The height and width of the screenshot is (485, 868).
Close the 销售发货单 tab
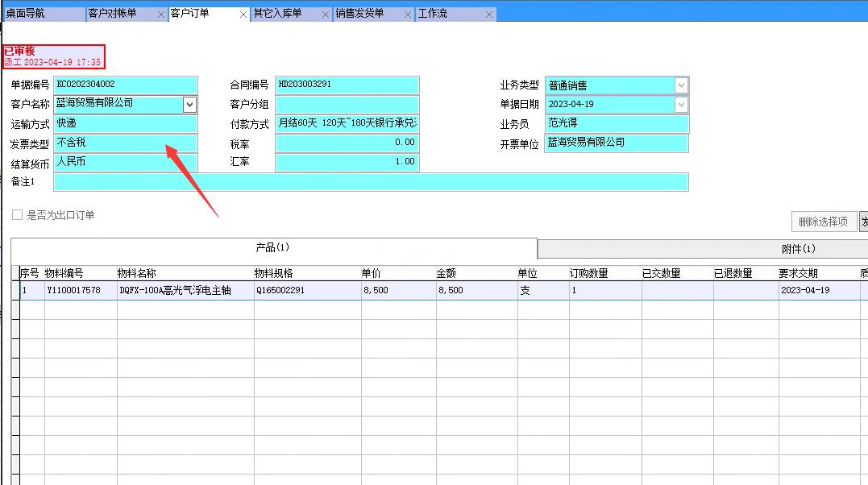pyautogui.click(x=408, y=13)
